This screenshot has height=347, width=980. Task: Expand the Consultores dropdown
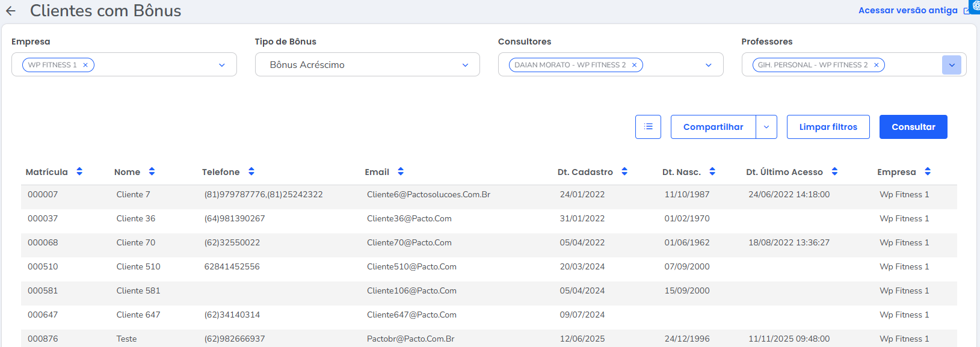tap(708, 65)
